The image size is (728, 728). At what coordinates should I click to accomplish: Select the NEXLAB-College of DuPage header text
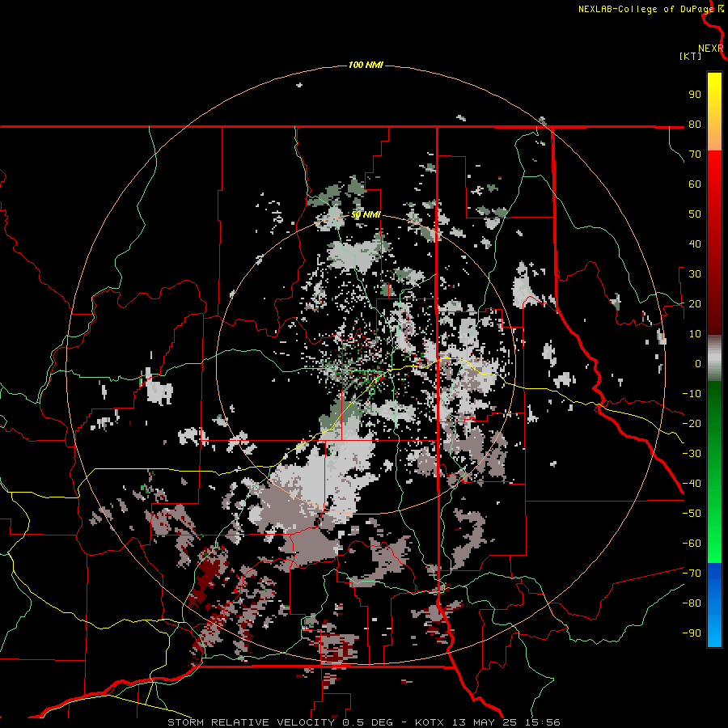click(646, 9)
